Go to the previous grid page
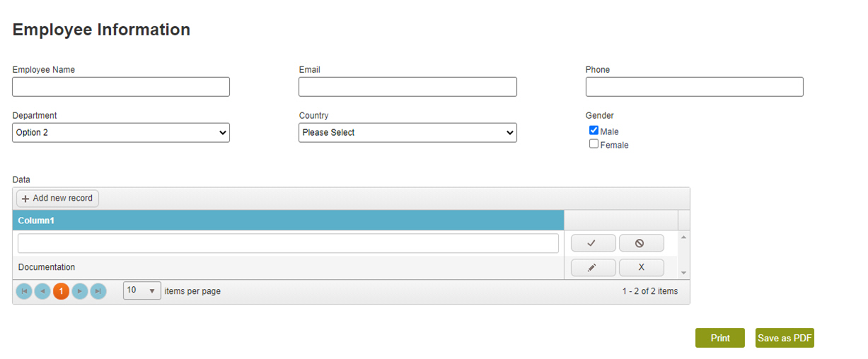Viewport: 868px width, 359px height. click(42, 291)
